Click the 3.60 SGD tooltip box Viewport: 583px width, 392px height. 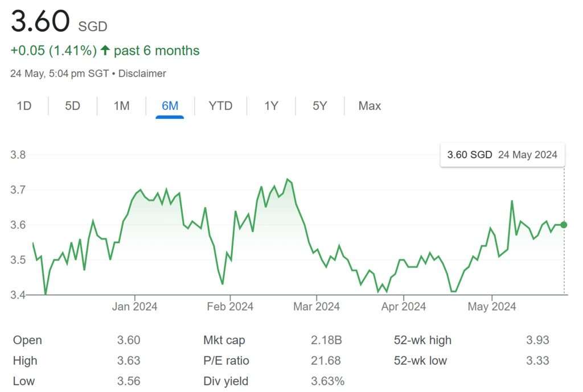pyautogui.click(x=502, y=154)
